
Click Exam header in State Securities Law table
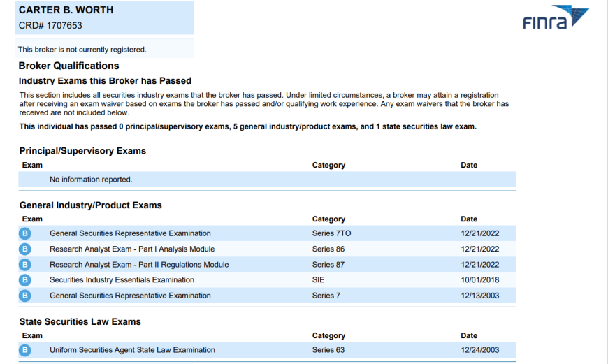(32, 335)
